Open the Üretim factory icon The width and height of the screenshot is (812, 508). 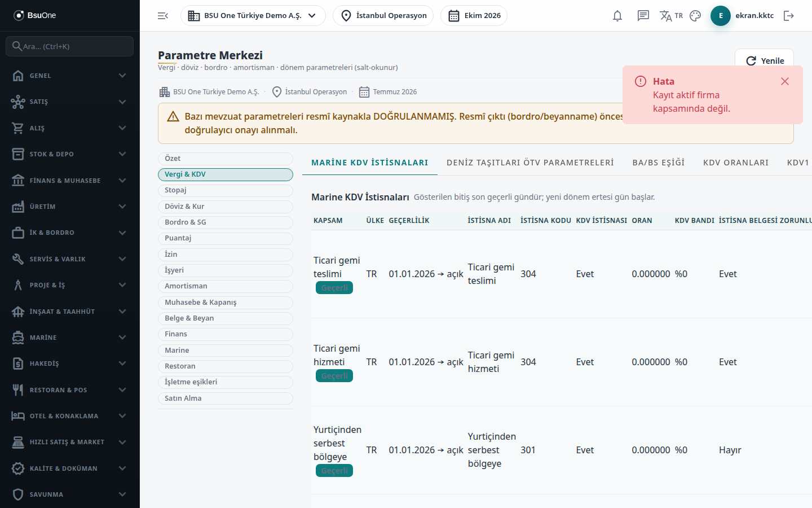pyautogui.click(x=18, y=207)
